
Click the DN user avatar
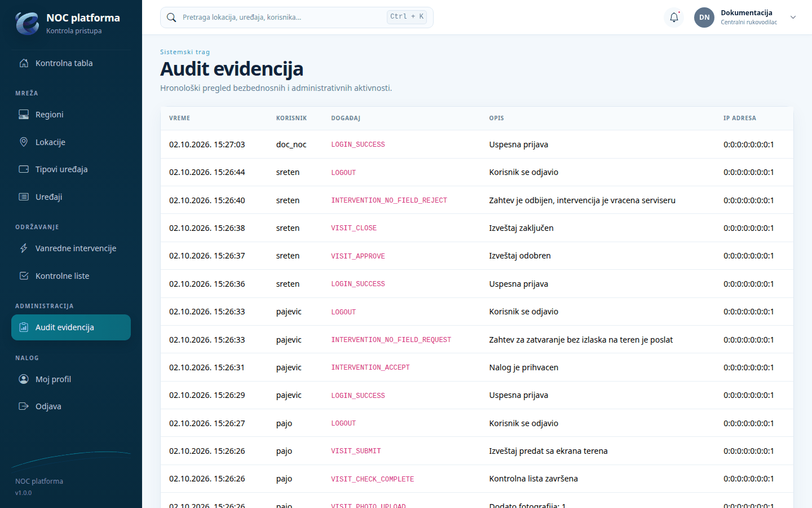pos(704,17)
